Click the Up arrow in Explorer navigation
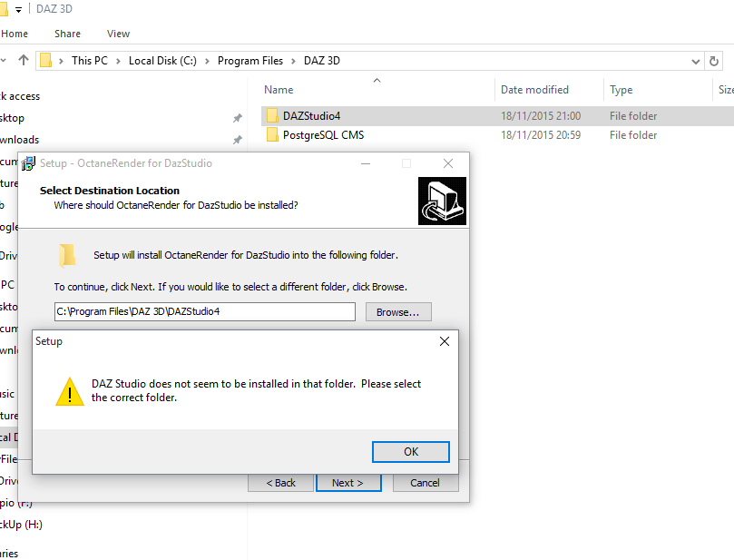 pos(24,60)
